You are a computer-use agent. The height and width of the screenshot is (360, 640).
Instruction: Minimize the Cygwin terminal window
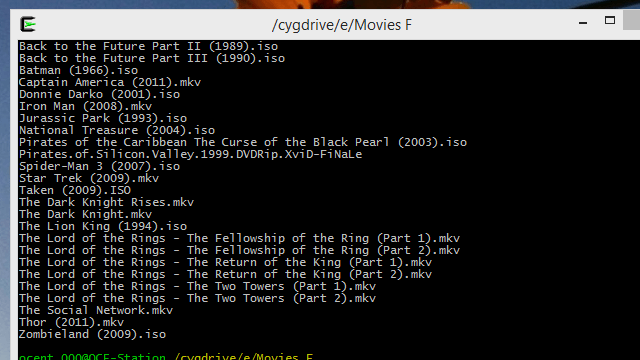[583, 23]
